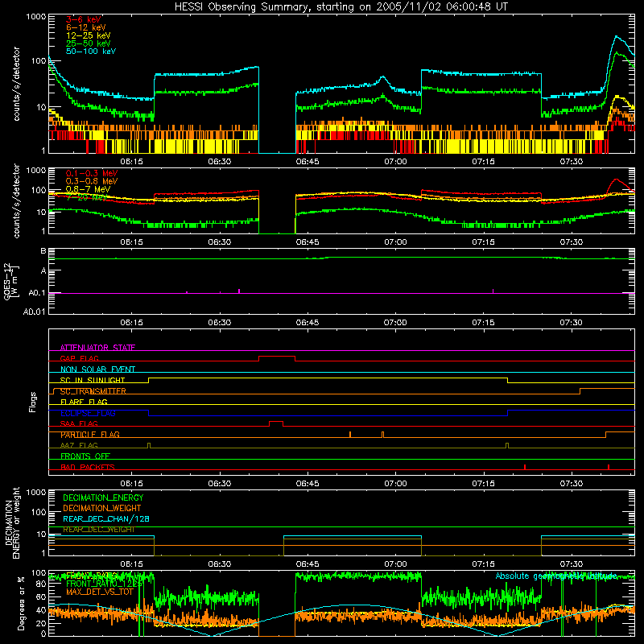Select the 6-12 keV legend label

point(86,27)
